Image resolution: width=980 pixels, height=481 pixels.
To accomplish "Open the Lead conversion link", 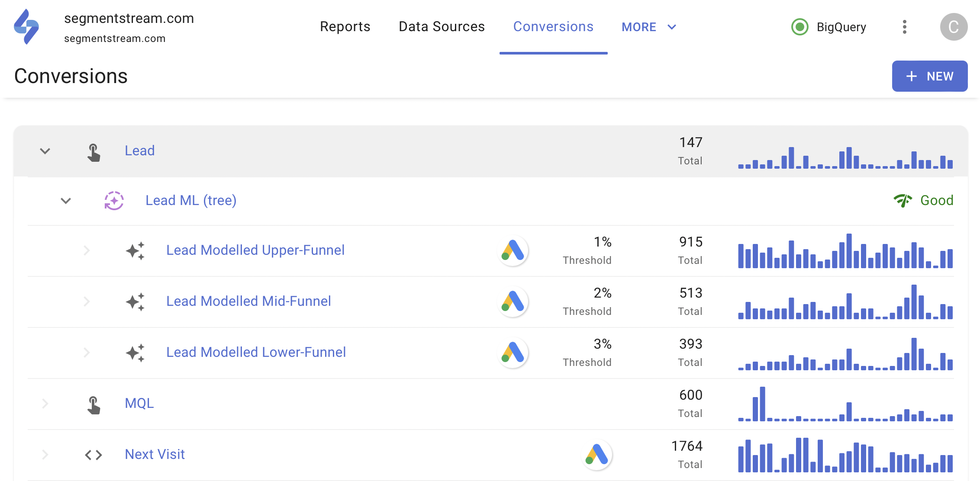I will [x=139, y=151].
